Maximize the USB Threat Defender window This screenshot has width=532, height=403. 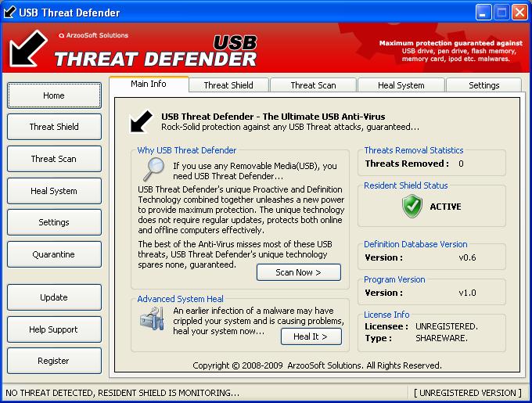click(501, 13)
